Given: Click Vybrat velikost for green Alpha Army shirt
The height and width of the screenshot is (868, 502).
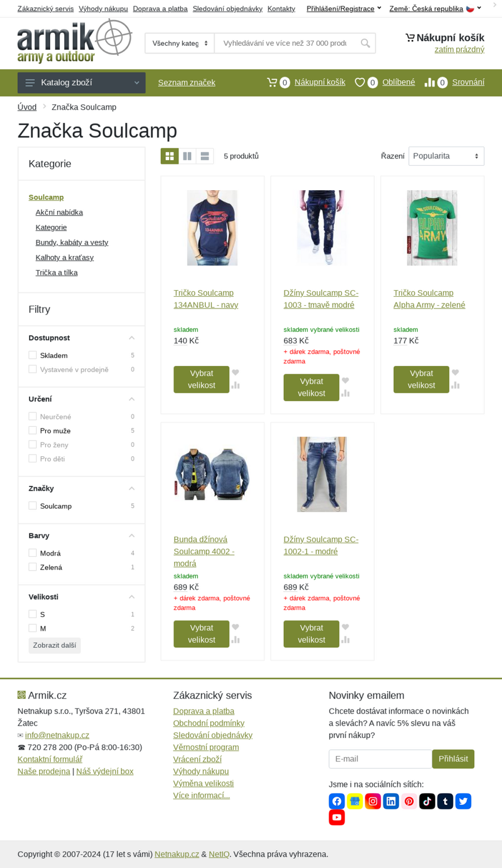Looking at the screenshot, I should pos(421,379).
